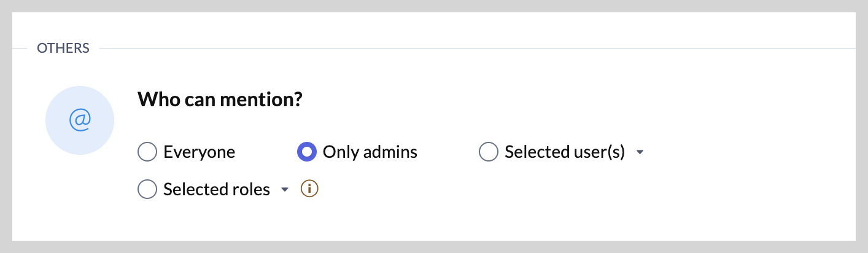Viewport: 868px width, 253px height.
Task: Open the Selected roles dropdown arrow
Action: (x=285, y=190)
